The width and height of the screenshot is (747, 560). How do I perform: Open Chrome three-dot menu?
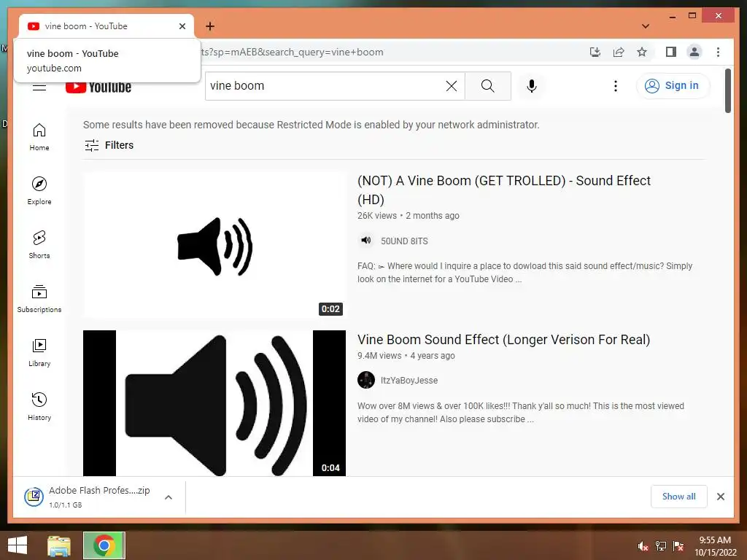tap(718, 52)
